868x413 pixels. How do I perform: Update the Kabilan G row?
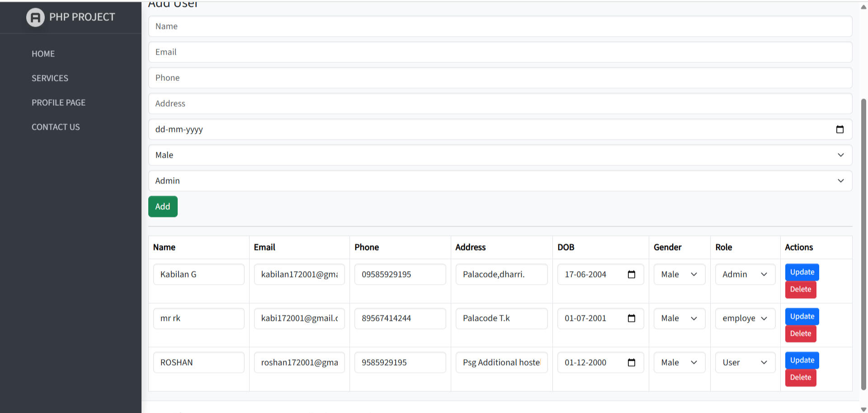[802, 272]
